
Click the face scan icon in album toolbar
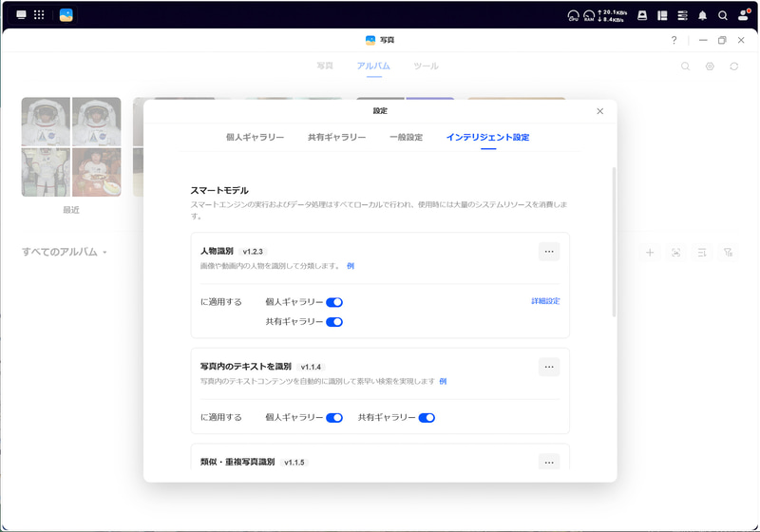pyautogui.click(x=676, y=253)
